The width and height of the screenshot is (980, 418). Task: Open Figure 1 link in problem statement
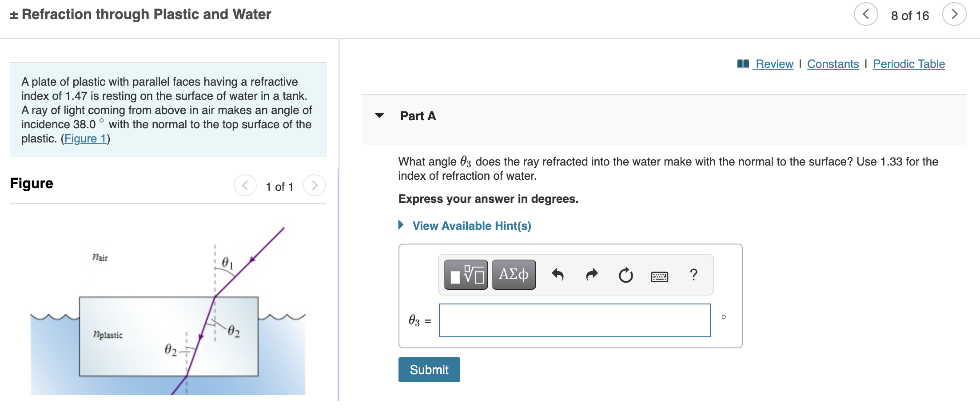(85, 138)
